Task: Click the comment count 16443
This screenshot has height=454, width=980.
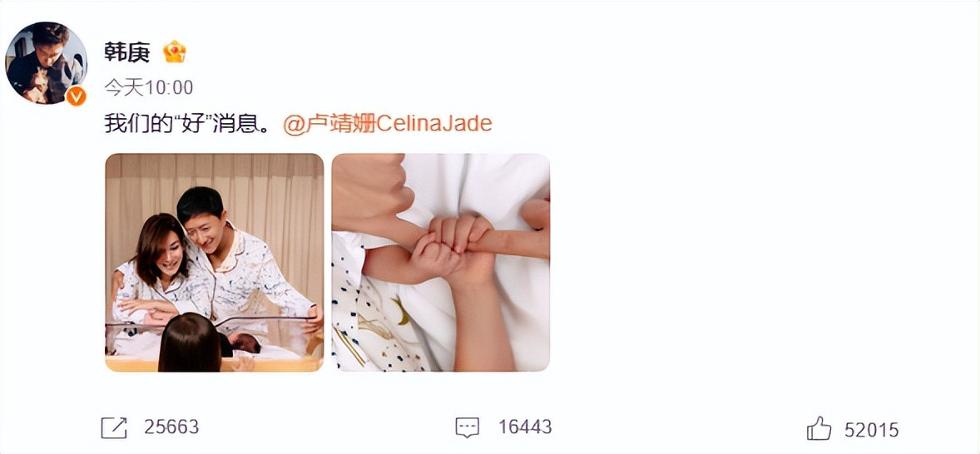Action: 525,427
